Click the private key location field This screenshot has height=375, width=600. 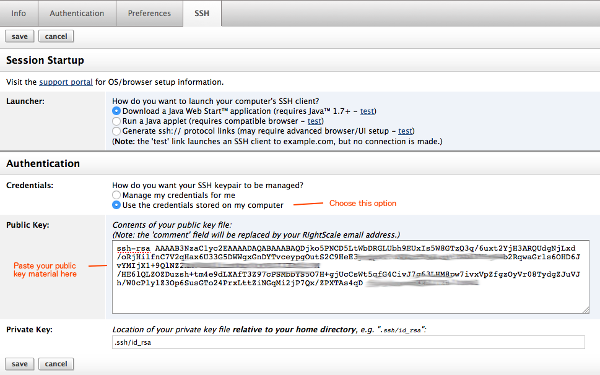(x=348, y=342)
